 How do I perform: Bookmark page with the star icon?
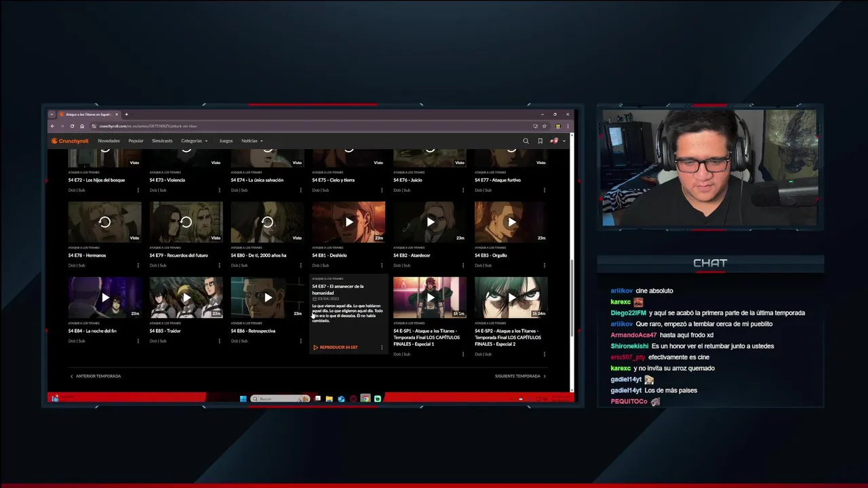(x=544, y=126)
